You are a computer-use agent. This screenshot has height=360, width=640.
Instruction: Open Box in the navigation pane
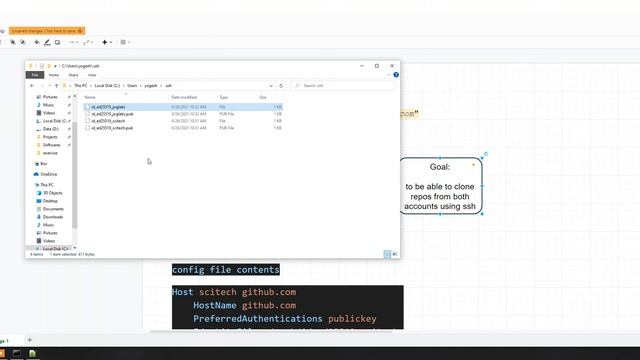[43, 164]
